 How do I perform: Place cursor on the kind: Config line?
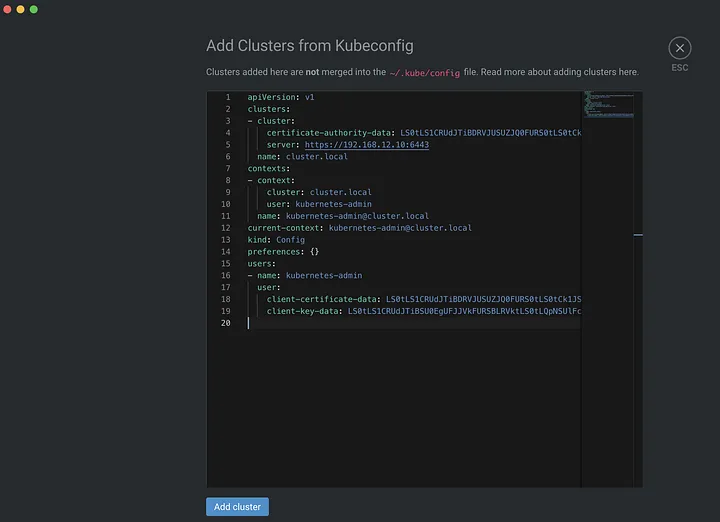tap(276, 240)
